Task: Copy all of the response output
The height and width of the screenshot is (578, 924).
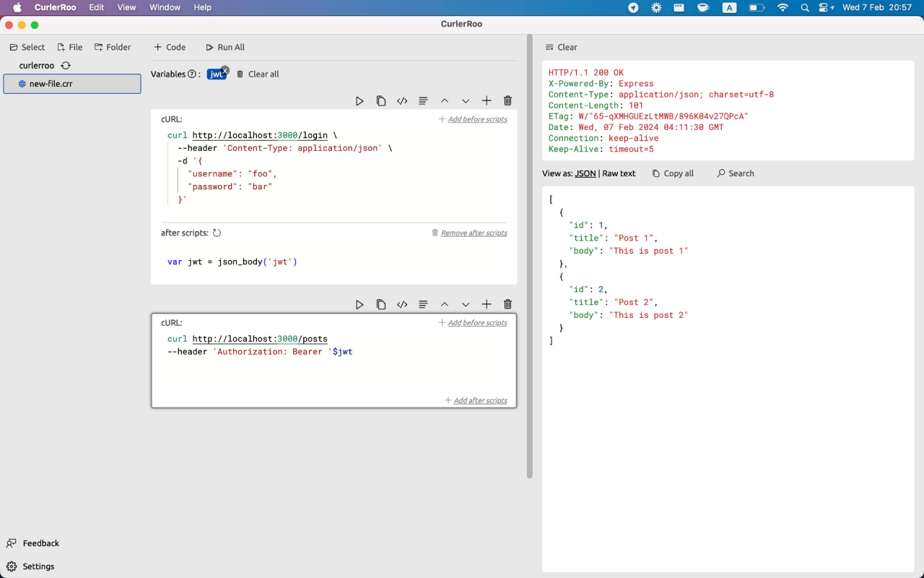Action: (x=672, y=173)
